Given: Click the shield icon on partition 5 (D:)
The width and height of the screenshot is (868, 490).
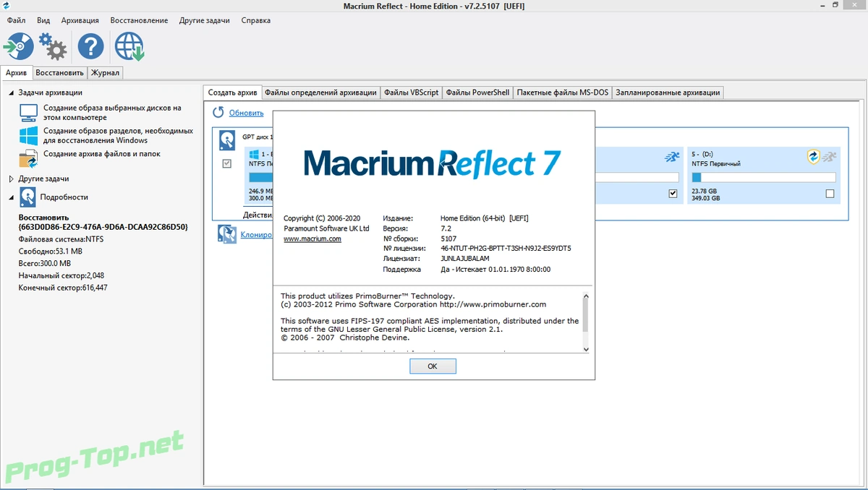Looking at the screenshot, I should pos(813,156).
